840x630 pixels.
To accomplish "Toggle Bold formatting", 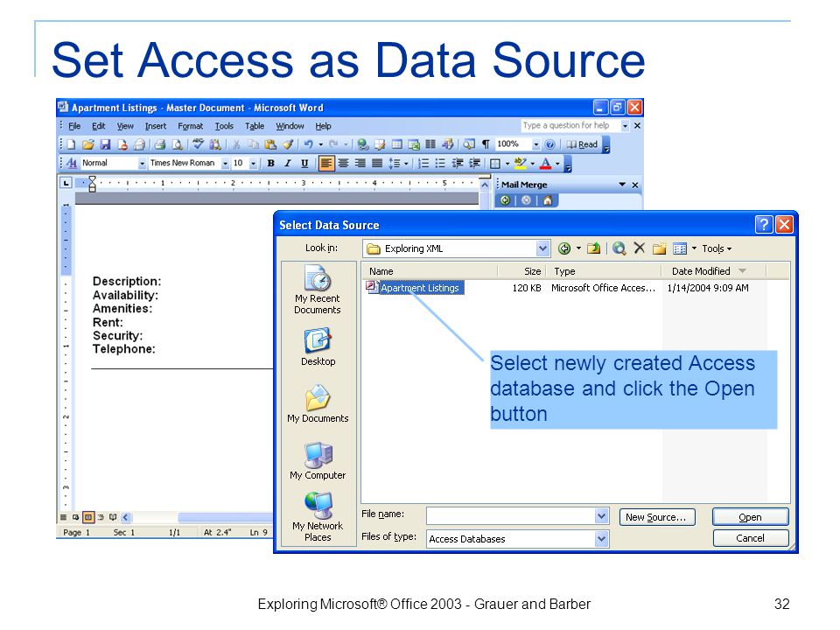I will click(x=271, y=163).
